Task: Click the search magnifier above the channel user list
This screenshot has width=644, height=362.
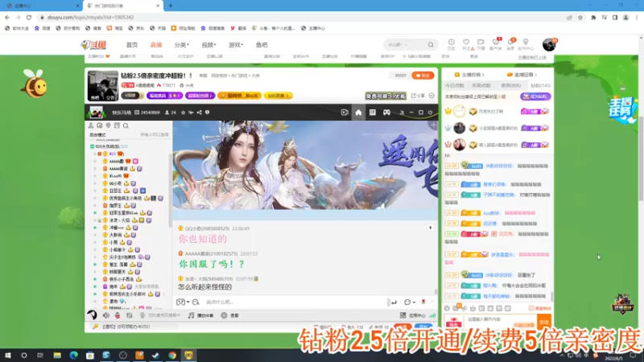Action: [126, 125]
